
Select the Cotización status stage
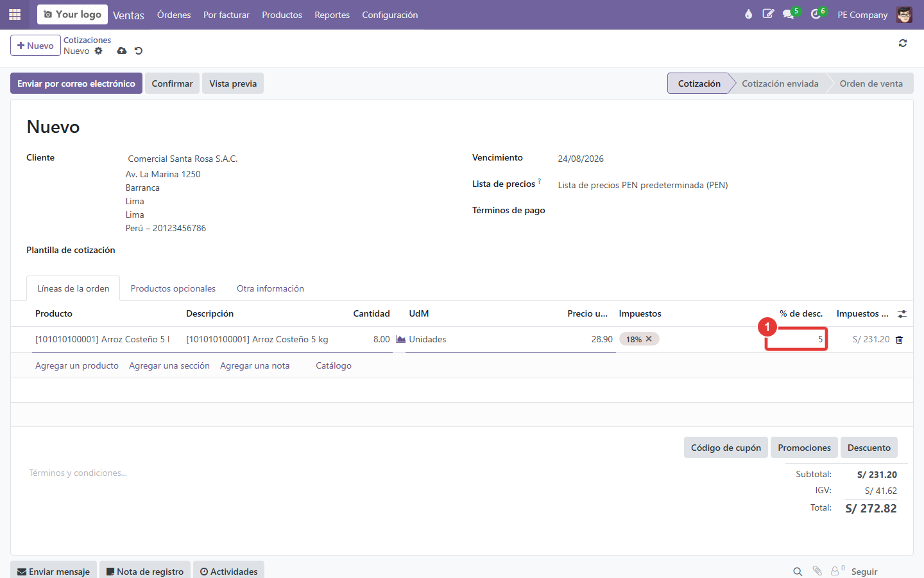point(699,83)
